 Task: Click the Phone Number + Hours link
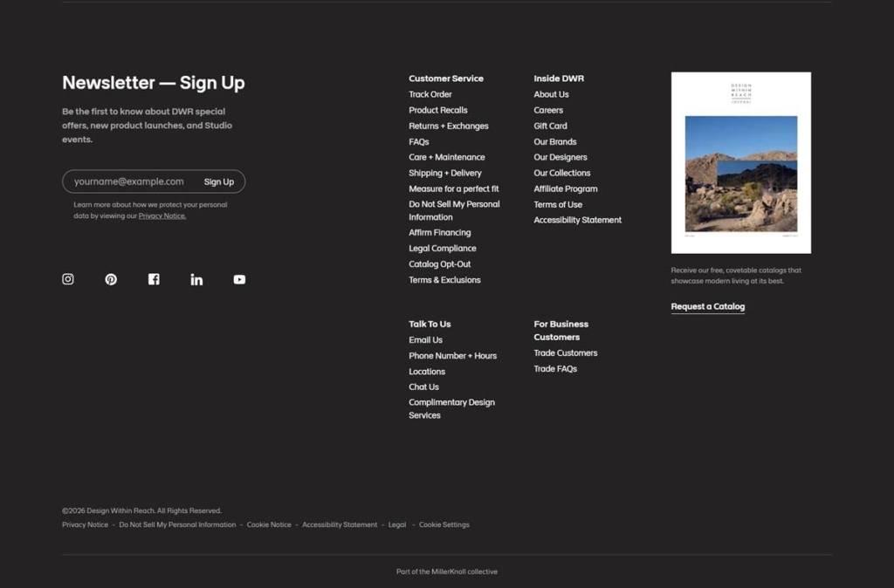coord(452,356)
